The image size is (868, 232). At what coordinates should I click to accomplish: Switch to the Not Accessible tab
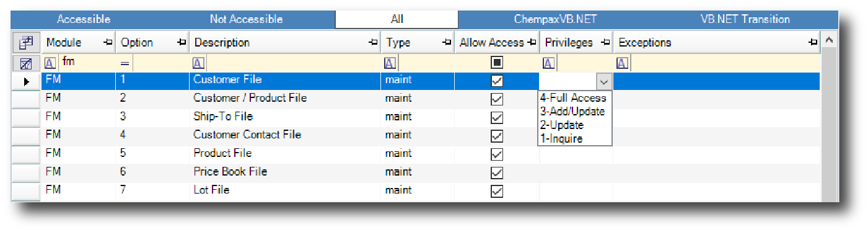coord(246,19)
